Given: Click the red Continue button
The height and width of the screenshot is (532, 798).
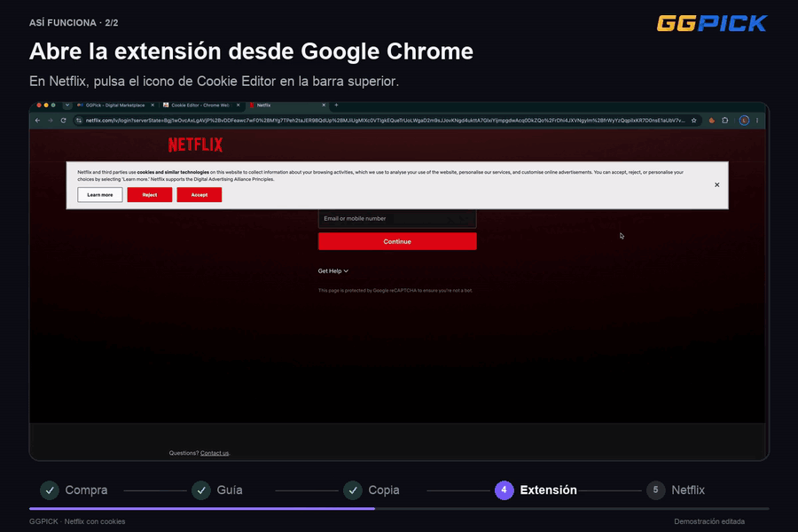Looking at the screenshot, I should 397,242.
